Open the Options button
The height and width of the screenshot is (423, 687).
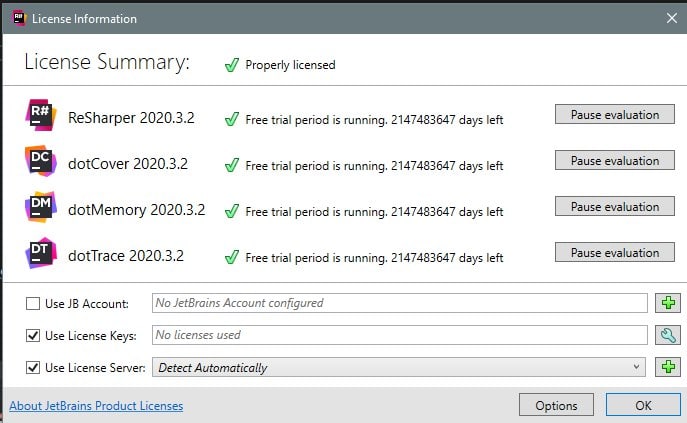556,405
